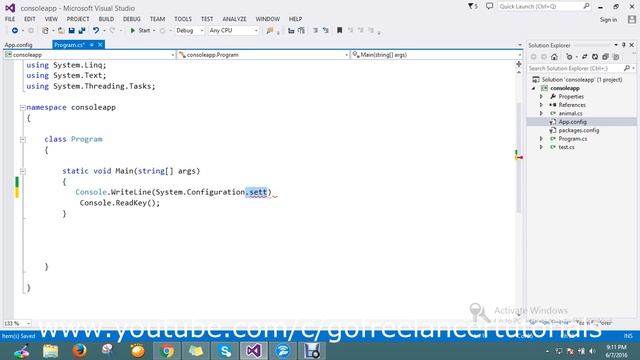The height and width of the screenshot is (360, 640).
Task: Click the Navigate Backward toolbar icon
Action: (x=15, y=31)
